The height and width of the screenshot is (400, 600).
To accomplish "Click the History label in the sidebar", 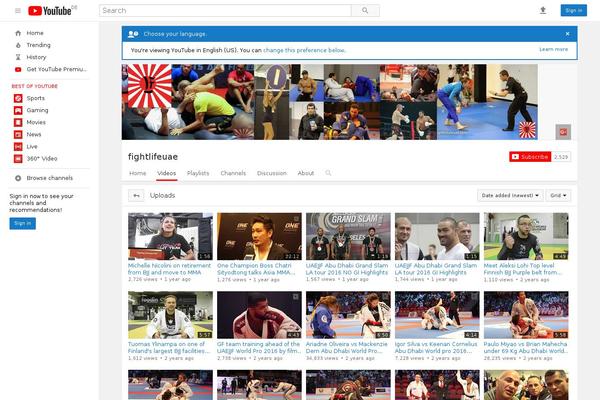I will [x=36, y=57].
